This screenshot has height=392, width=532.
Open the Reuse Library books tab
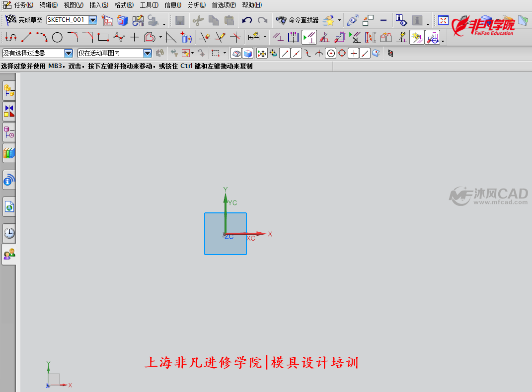tap(9, 153)
